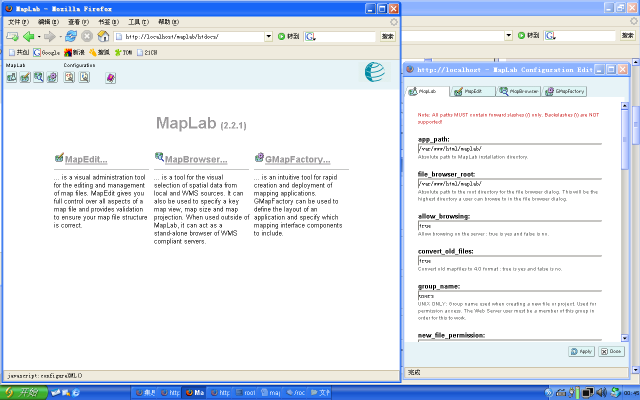Click the Windows Start button
The width and height of the screenshot is (640, 400).
[x=24, y=393]
